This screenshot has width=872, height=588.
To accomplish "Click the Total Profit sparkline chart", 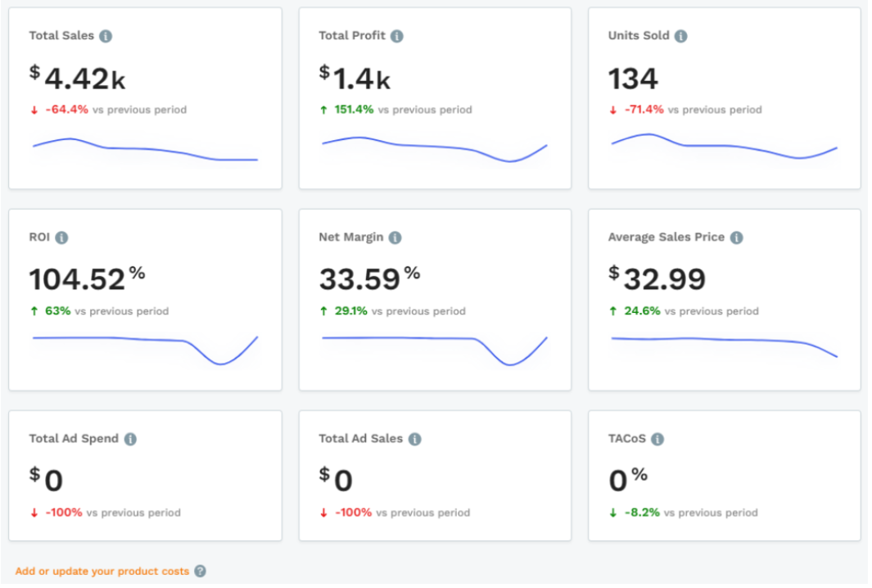I will (435, 149).
